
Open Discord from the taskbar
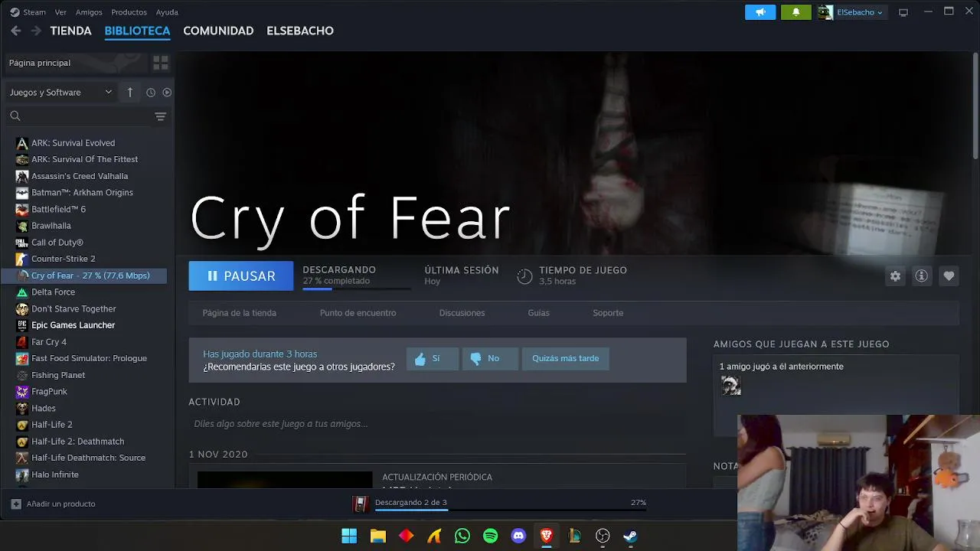[x=518, y=536]
